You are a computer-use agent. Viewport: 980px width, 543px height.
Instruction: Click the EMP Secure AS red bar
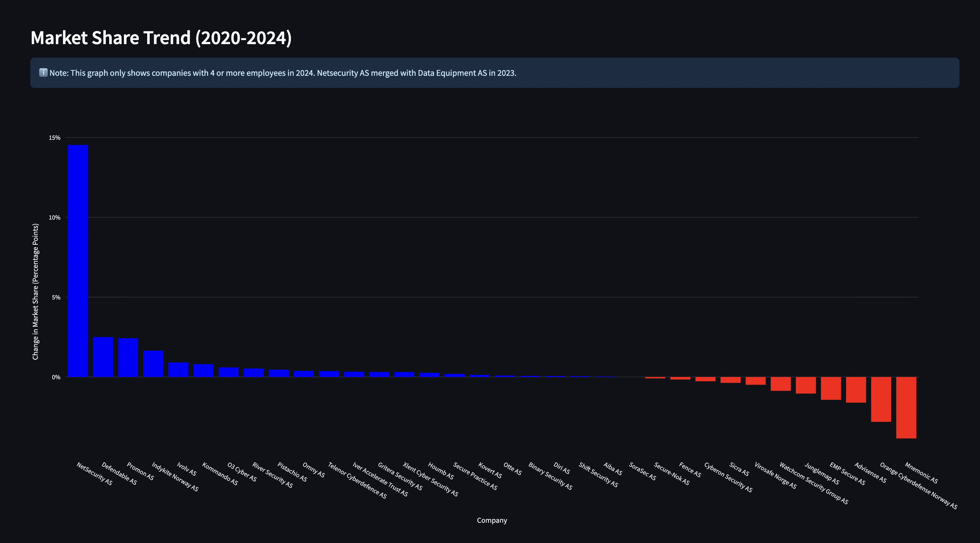831,388
